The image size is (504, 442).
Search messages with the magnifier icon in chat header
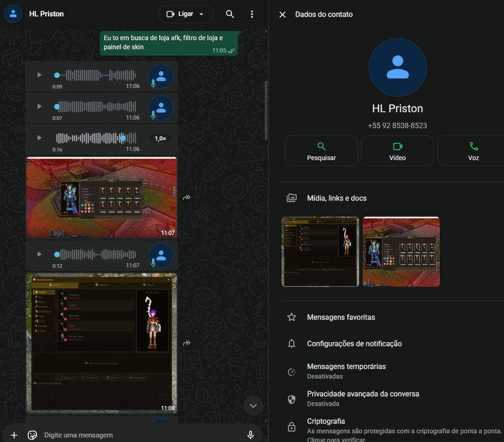(230, 14)
